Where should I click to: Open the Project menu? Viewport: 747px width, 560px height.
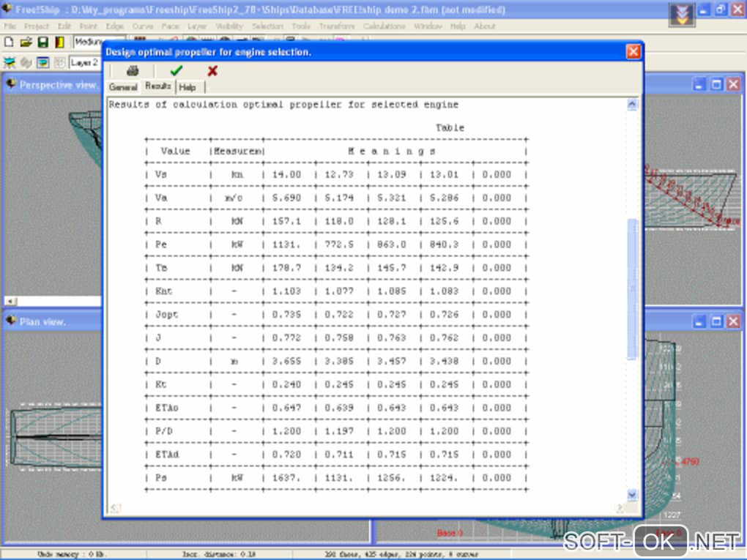(36, 26)
